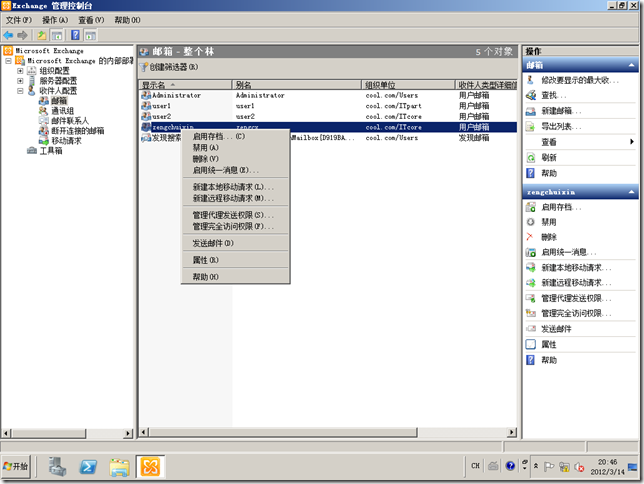The width and height of the screenshot is (644, 484).
Task: Open the 查看 submenu in the actions pane
Action: [632, 142]
